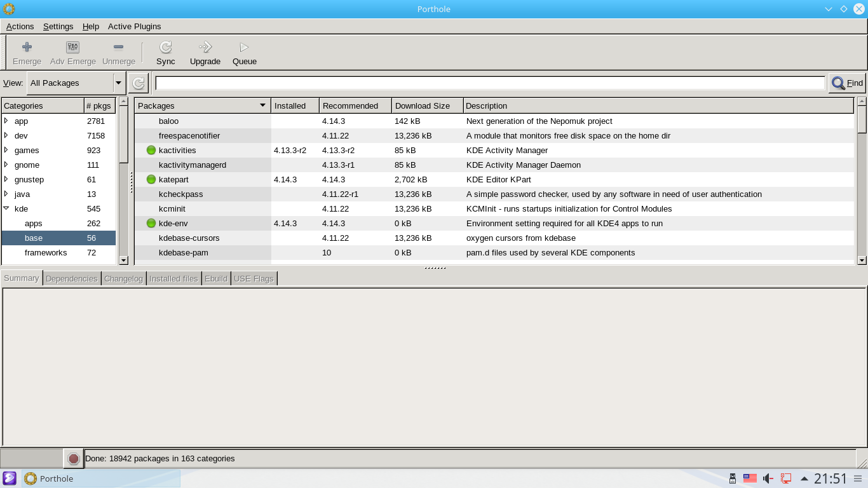868x488 pixels.
Task: Expand the app category
Action: point(6,121)
